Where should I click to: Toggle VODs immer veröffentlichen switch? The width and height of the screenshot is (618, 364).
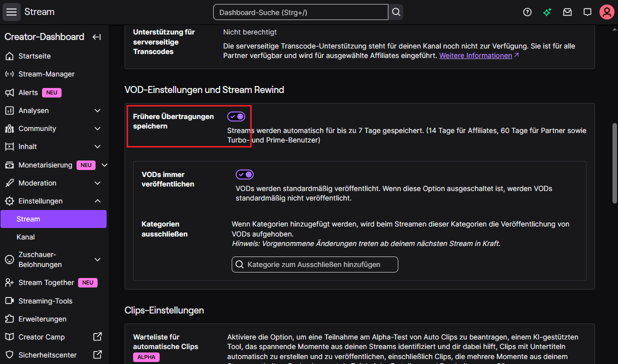pos(245,174)
